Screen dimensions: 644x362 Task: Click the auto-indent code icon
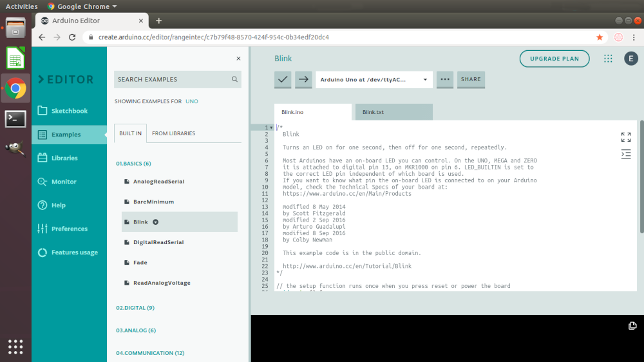click(626, 155)
